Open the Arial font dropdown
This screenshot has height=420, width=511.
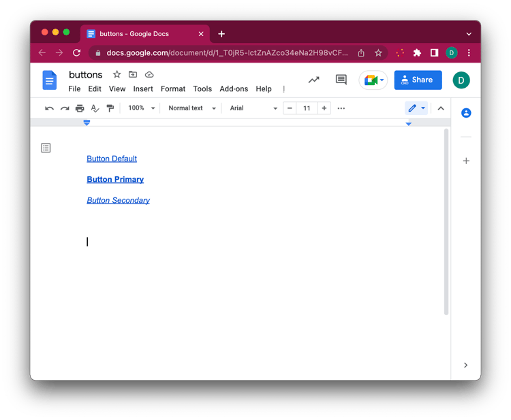tap(253, 108)
